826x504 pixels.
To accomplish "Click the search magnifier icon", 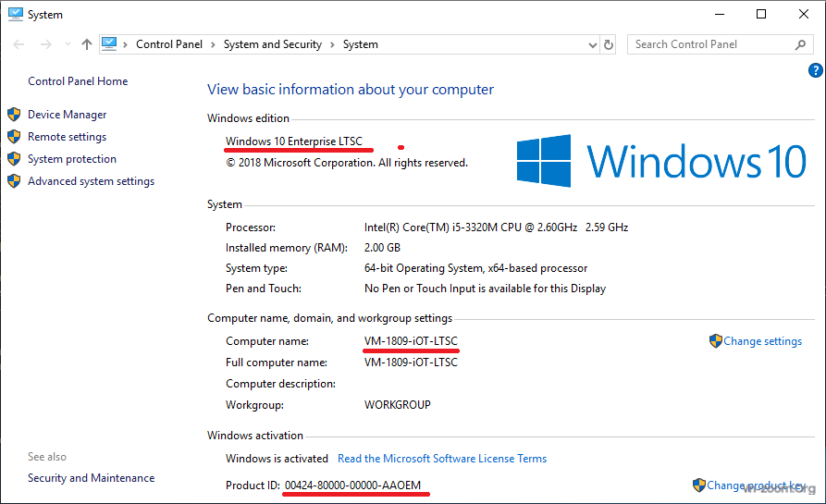I will 800,44.
